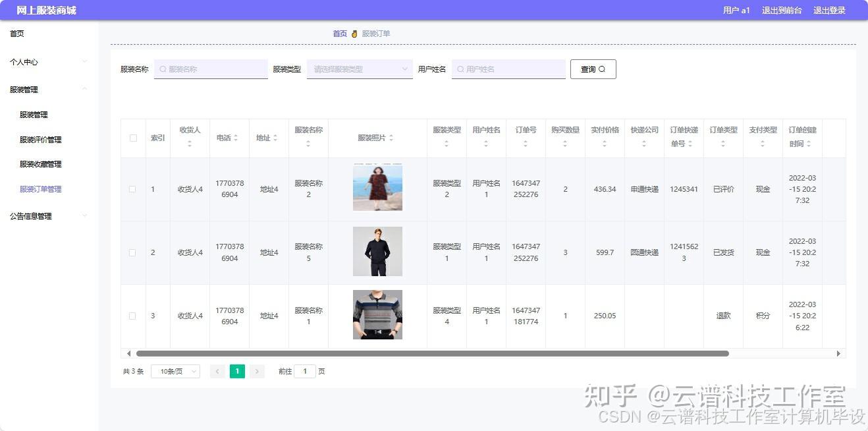The width and height of the screenshot is (868, 431).
Task: Sort by 地址 column sort icon
Action: (x=275, y=138)
